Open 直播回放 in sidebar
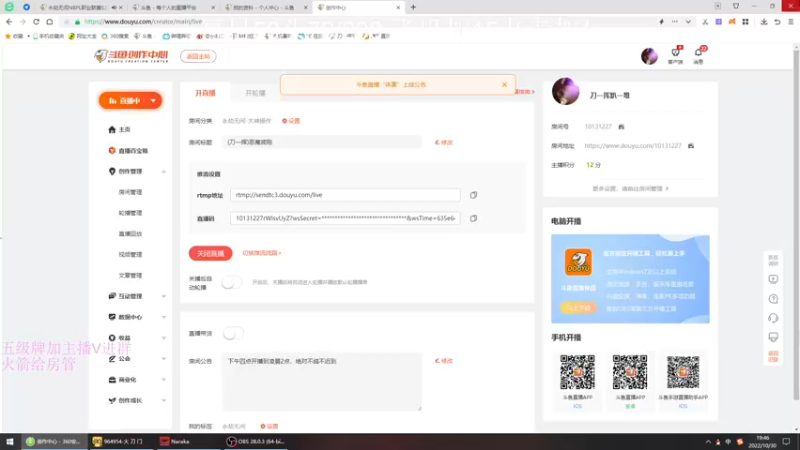Image resolution: width=800 pixels, height=450 pixels. click(x=130, y=234)
